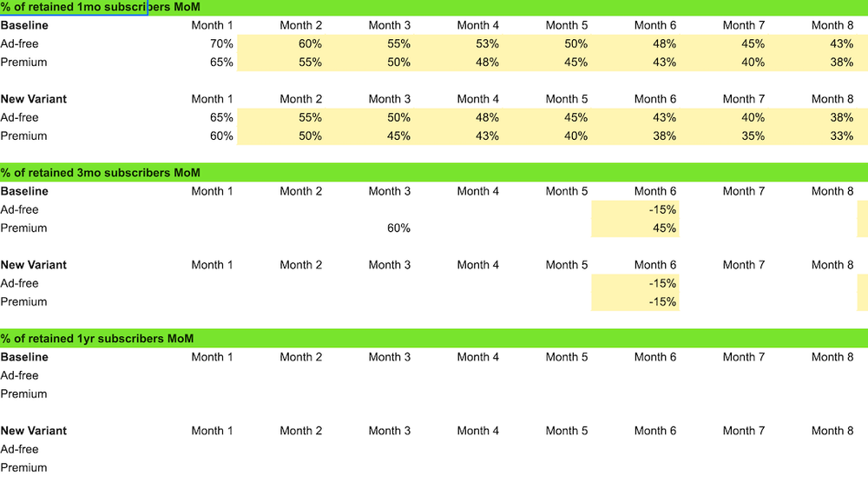Click the 'New Variant' label in the 1yr section

coord(33,431)
